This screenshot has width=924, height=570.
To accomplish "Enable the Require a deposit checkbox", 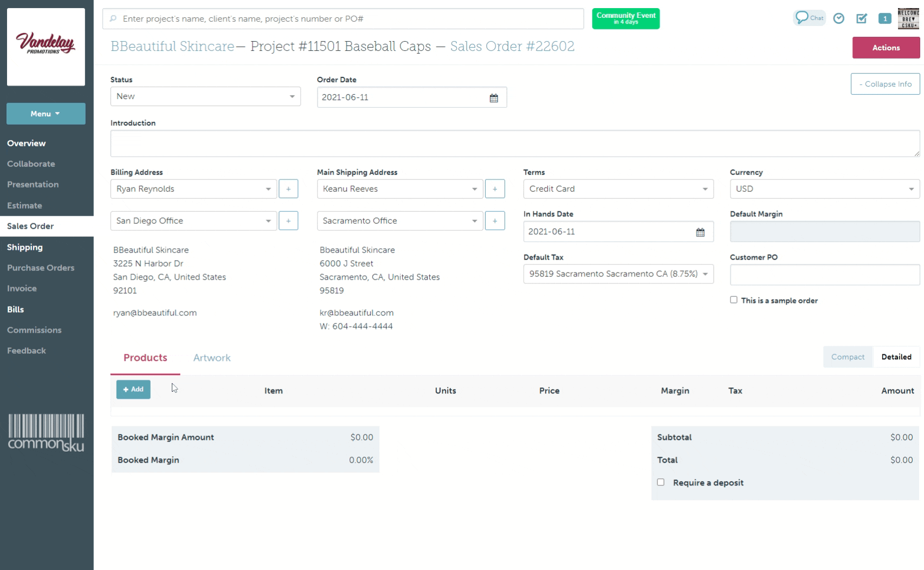I will [x=661, y=482].
